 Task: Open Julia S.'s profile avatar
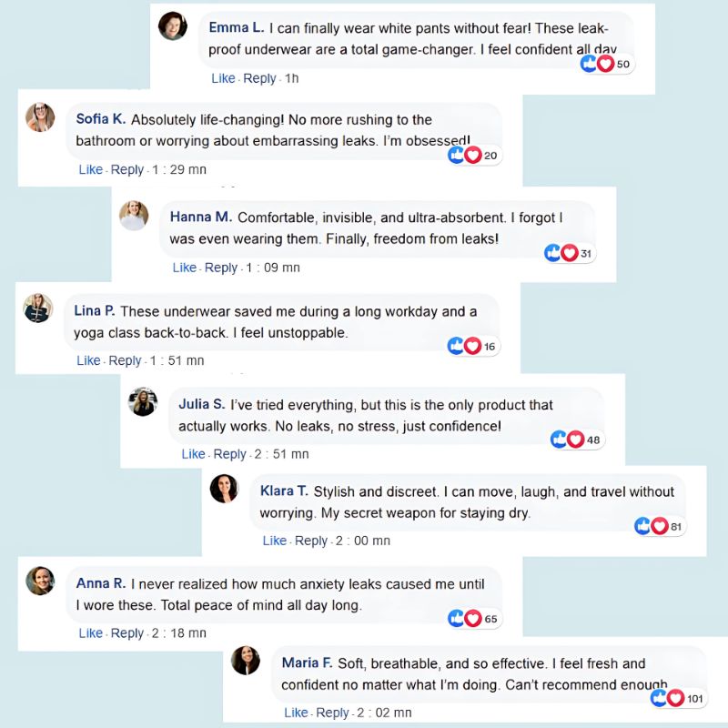click(143, 402)
